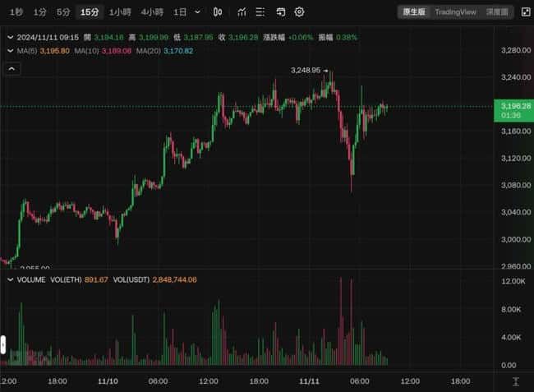Screen dimensions: 534x392
Task: Collapse the VOLUME panel chevron
Action: (9, 280)
